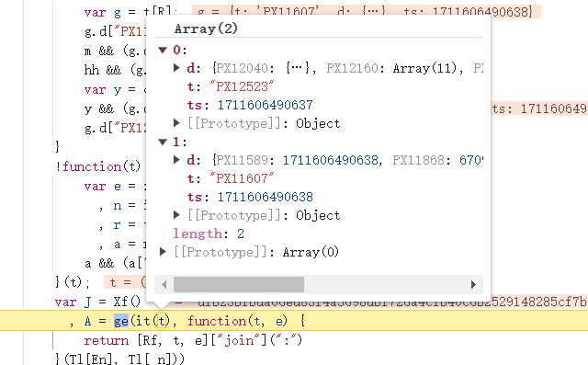Viewport: 588px width, 365px height.
Task: Expand Prototype Array(0) entry
Action: [163, 251]
